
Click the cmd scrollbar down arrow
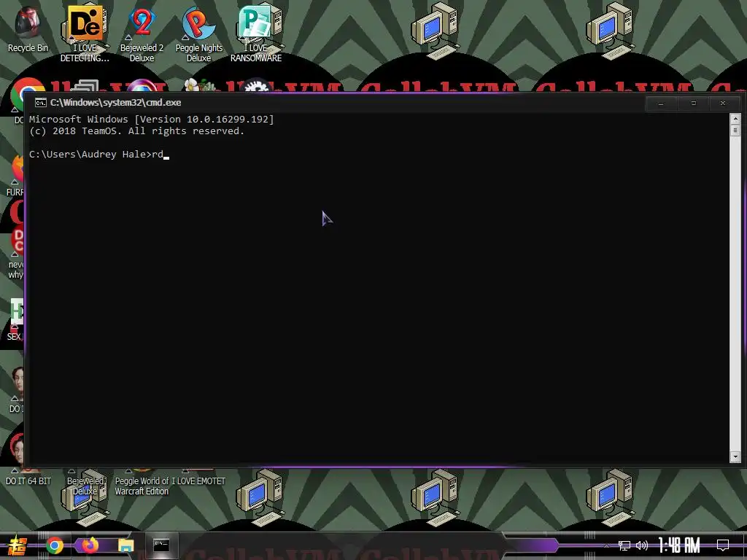pyautogui.click(x=735, y=457)
